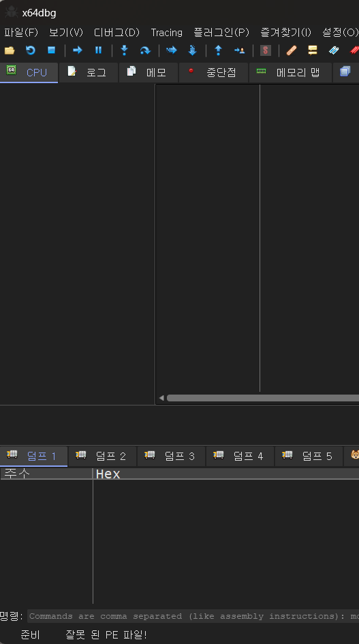Select the 덤프 5 tab

(309, 456)
